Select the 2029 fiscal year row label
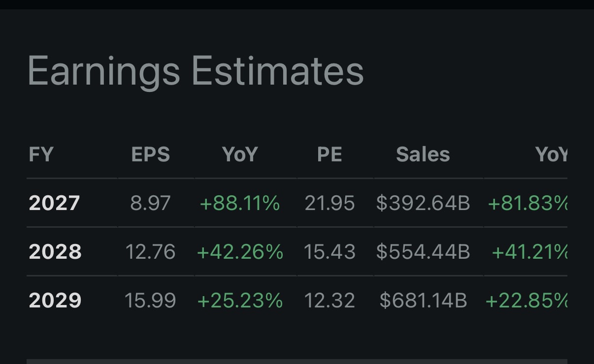 click(55, 300)
